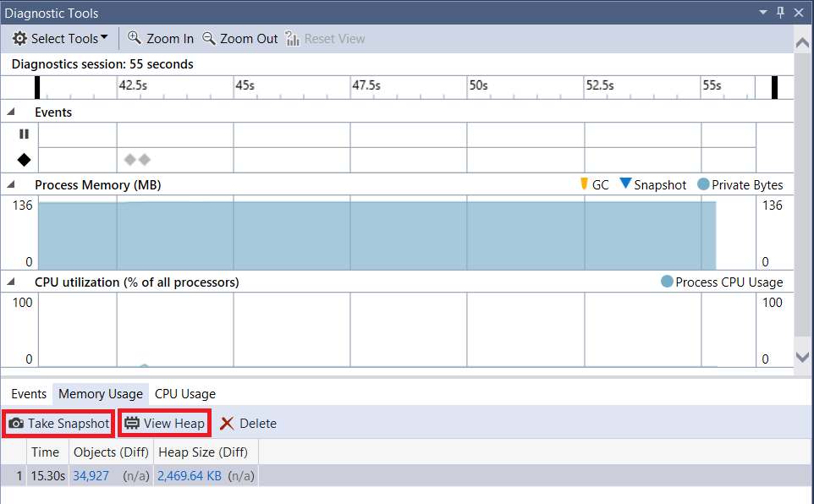Screen dimensions: 814x504
Task: Open the window position dropdown arrow
Action: coord(762,13)
